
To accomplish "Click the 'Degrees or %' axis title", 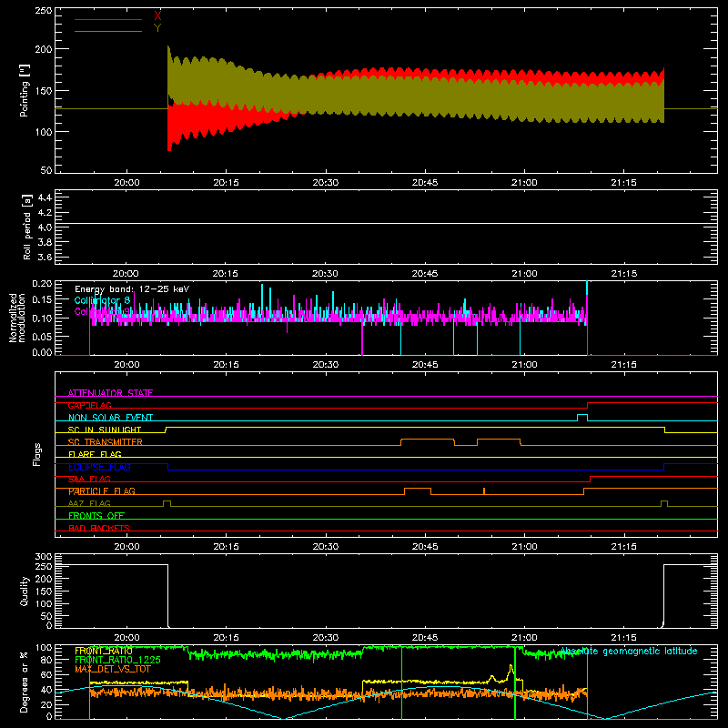I will click(x=24, y=682).
